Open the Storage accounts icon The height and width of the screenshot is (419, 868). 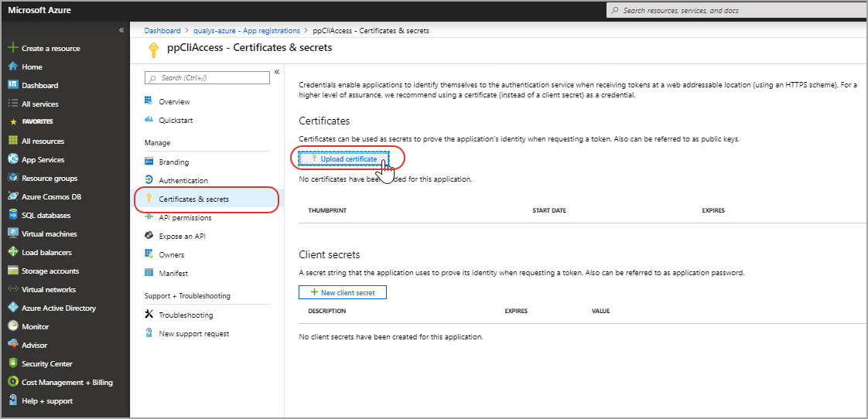(x=13, y=271)
